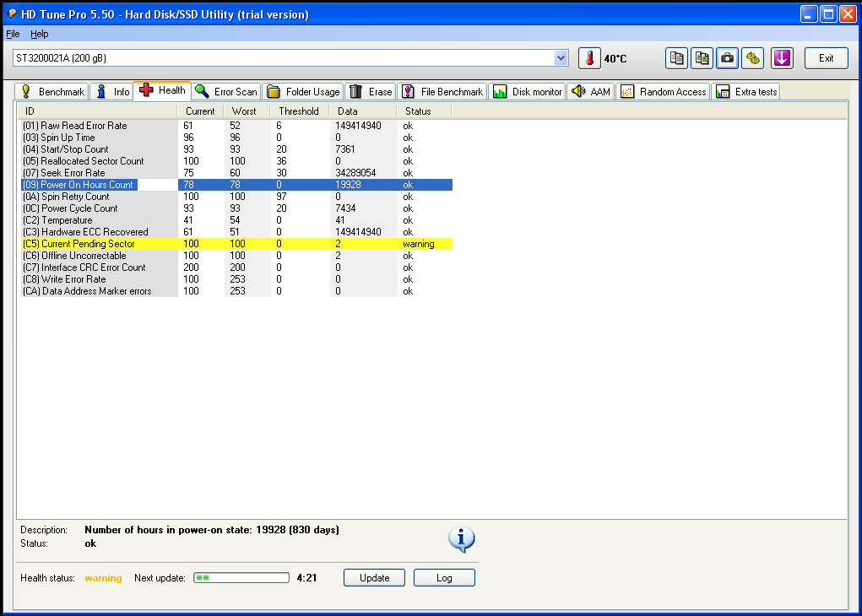The width and height of the screenshot is (862, 616).
Task: Select the Data Address Marker errors row
Action: (236, 291)
